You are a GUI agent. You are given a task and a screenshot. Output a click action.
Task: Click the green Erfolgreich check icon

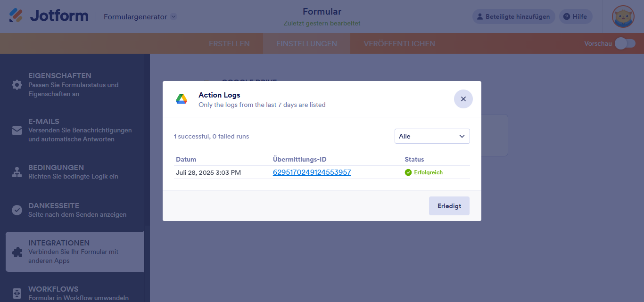click(408, 172)
